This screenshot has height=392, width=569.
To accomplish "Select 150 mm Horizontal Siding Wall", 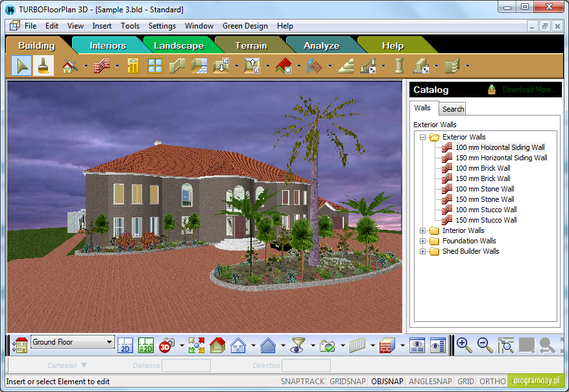I will coord(501,158).
